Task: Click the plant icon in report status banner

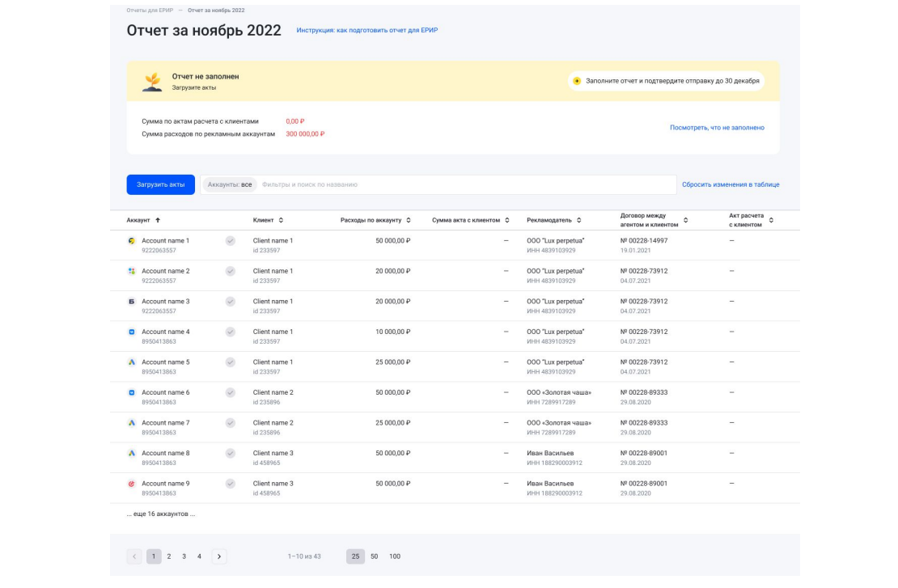Action: click(151, 82)
